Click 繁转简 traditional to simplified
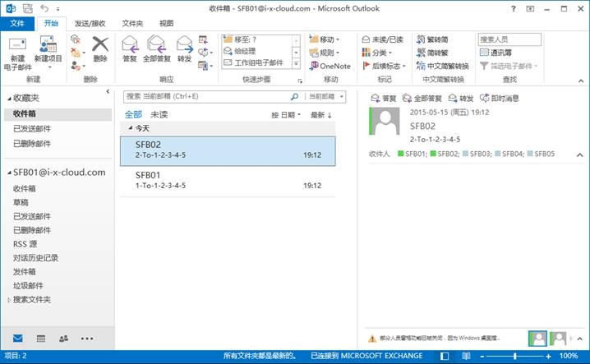Viewport: 590px width, 364px height. 432,39
